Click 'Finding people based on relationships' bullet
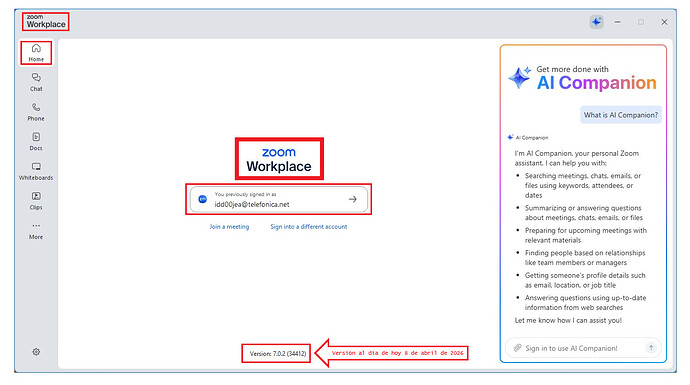 (x=585, y=257)
